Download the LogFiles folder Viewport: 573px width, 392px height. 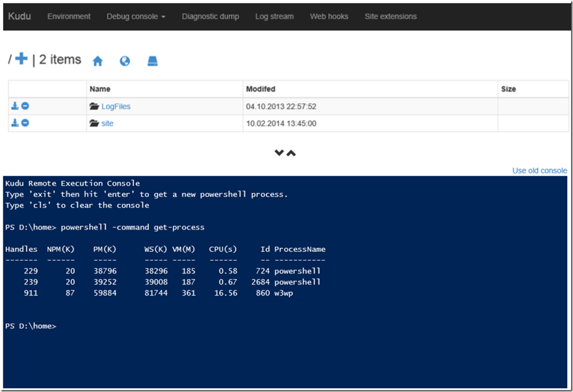[15, 106]
